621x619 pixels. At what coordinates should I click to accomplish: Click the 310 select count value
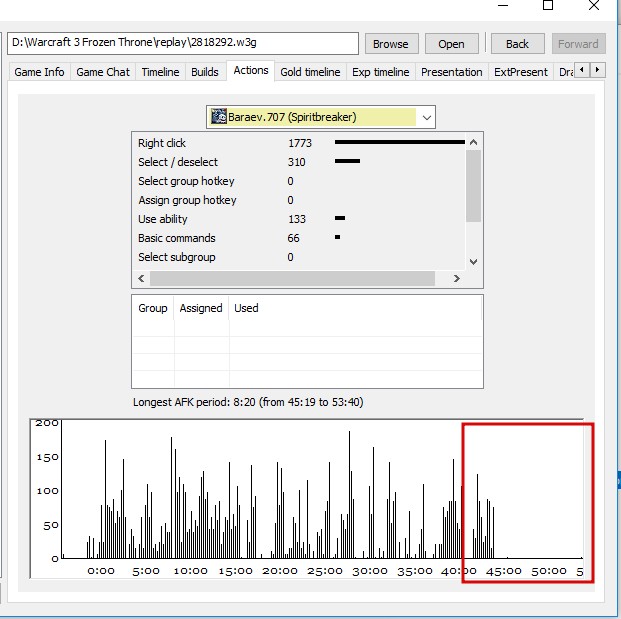point(296,162)
